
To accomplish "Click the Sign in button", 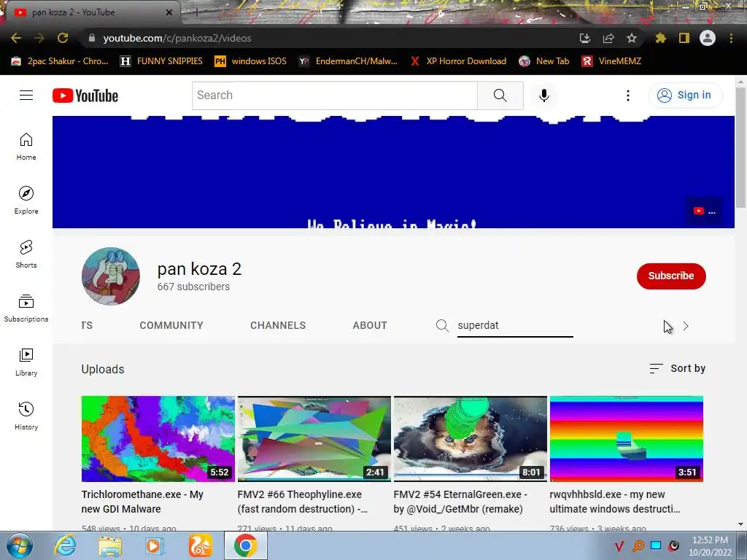I will (685, 96).
